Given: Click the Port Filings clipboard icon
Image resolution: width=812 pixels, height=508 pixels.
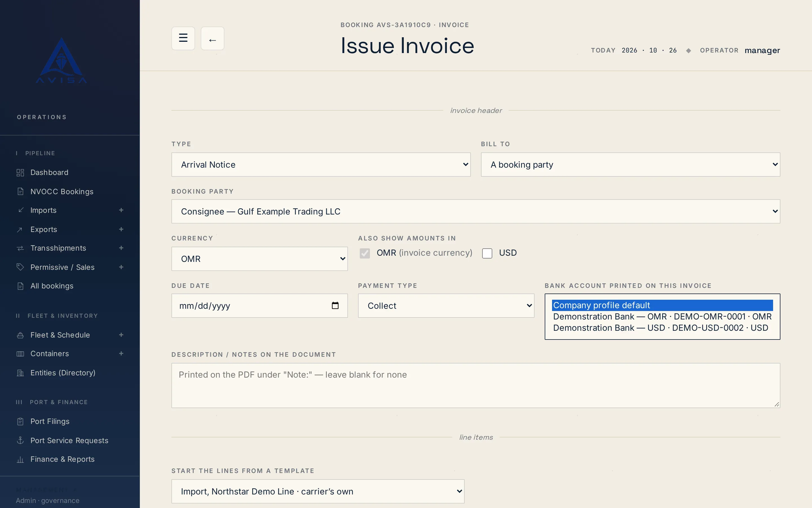Looking at the screenshot, I should click(x=20, y=421).
